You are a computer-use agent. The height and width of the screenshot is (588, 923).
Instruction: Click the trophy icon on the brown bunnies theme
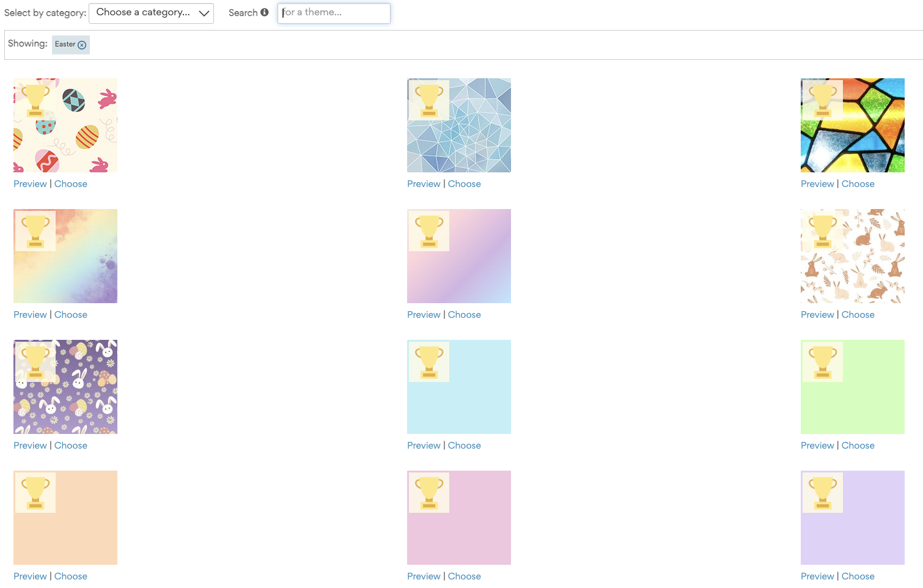point(823,230)
